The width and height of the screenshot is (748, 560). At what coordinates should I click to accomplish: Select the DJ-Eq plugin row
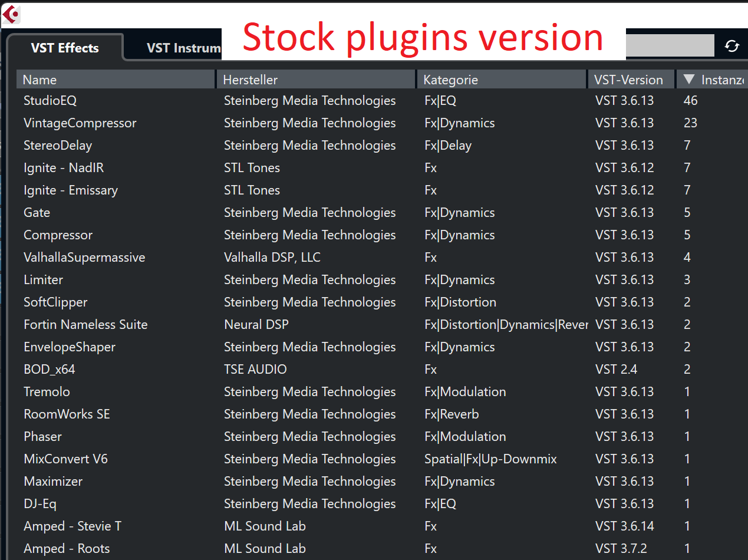tap(40, 504)
